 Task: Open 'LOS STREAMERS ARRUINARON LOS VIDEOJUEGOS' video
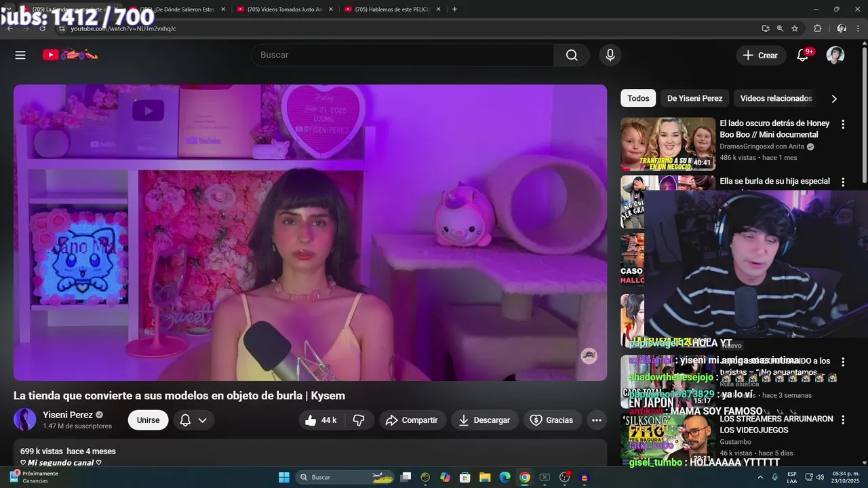776,424
